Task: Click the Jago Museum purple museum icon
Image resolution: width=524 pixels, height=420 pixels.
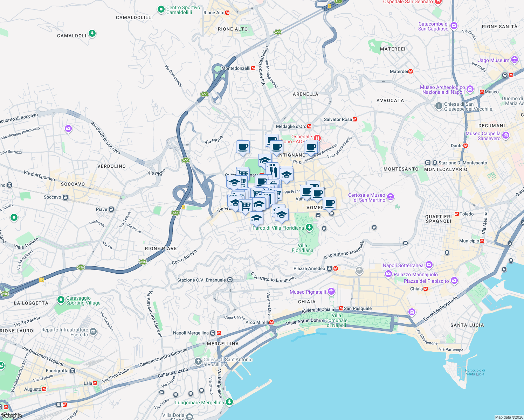Action: pos(514,60)
